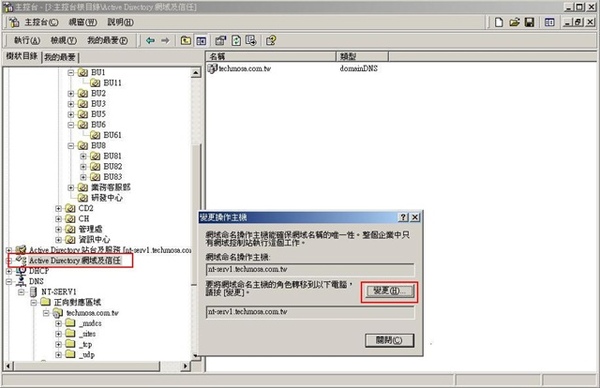Select the _udp folder tree item
600x388 pixels.
(87, 355)
